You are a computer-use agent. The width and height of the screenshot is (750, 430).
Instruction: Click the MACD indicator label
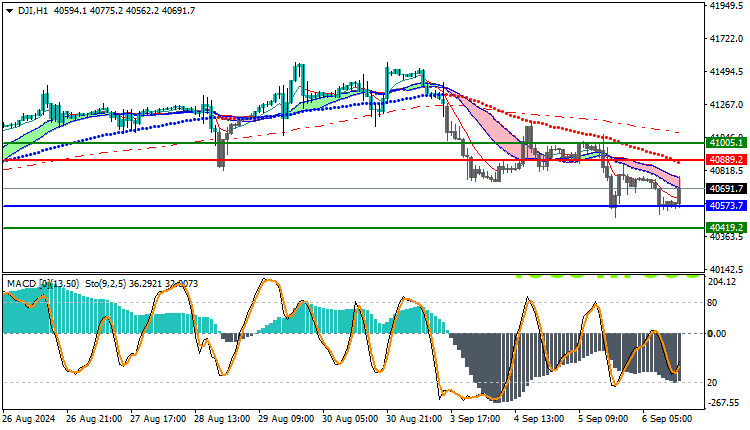[43, 284]
